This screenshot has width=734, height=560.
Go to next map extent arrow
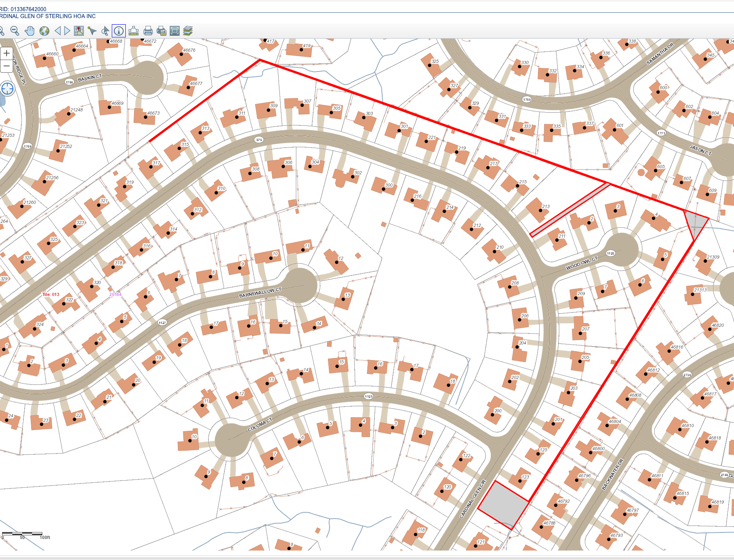[x=67, y=31]
